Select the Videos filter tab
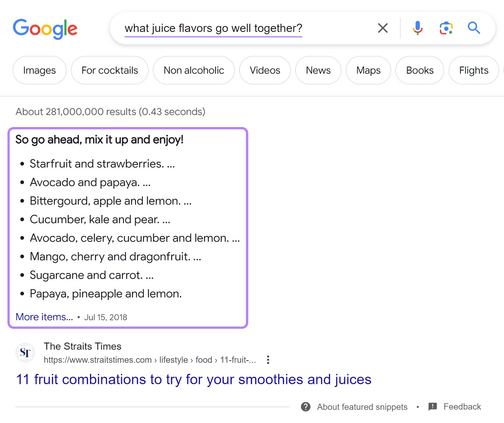The image size is (504, 423). click(x=265, y=70)
